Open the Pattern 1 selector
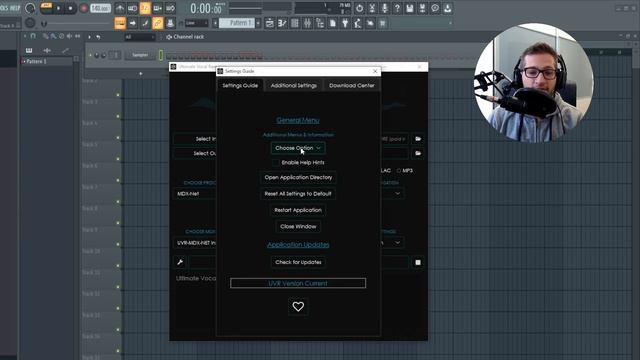This screenshot has width=640, height=360. click(x=237, y=23)
